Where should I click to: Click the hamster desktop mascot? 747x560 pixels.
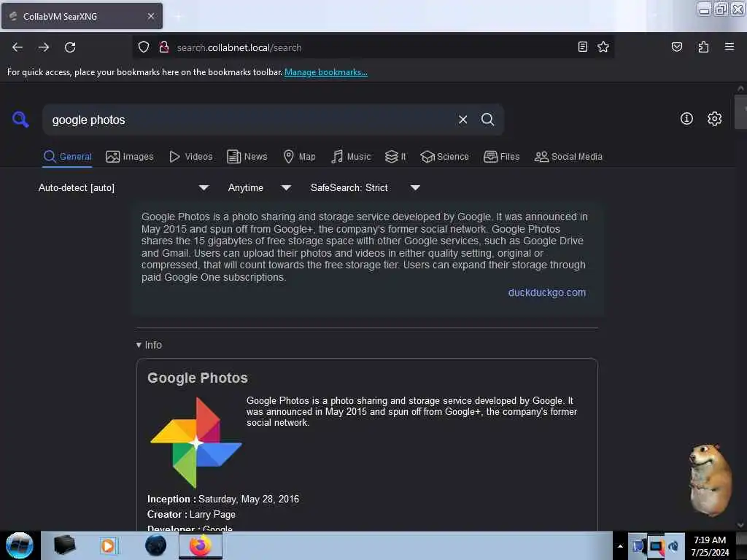point(711,480)
